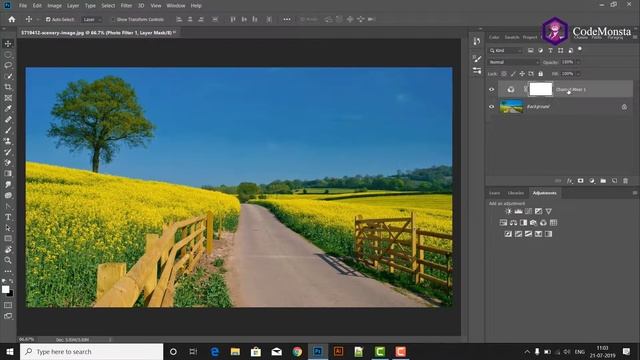Toggle layer filtering on or off
This screenshot has height=360, width=640.
(580, 49)
